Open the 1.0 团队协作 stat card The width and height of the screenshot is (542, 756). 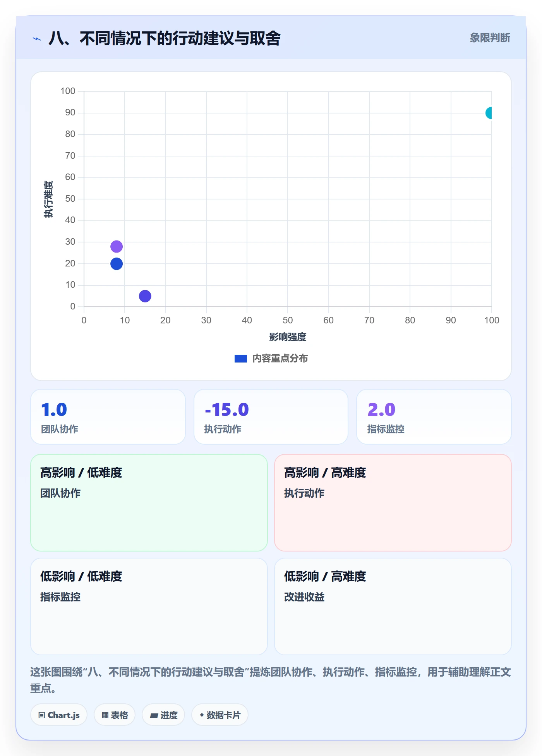tap(108, 417)
